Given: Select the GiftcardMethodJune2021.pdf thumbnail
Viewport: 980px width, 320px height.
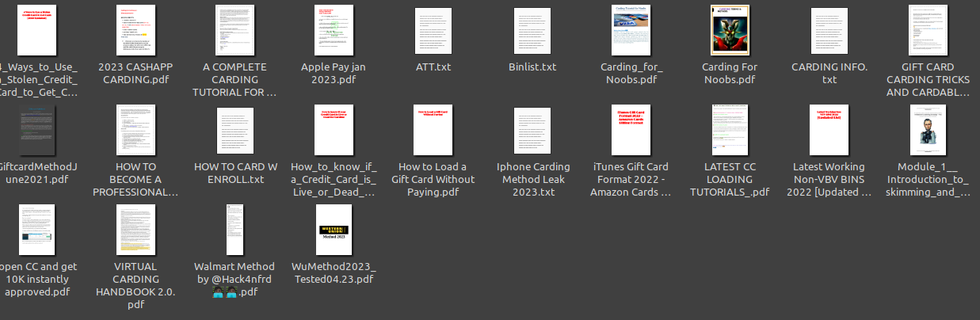Looking at the screenshot, I should click(37, 129).
